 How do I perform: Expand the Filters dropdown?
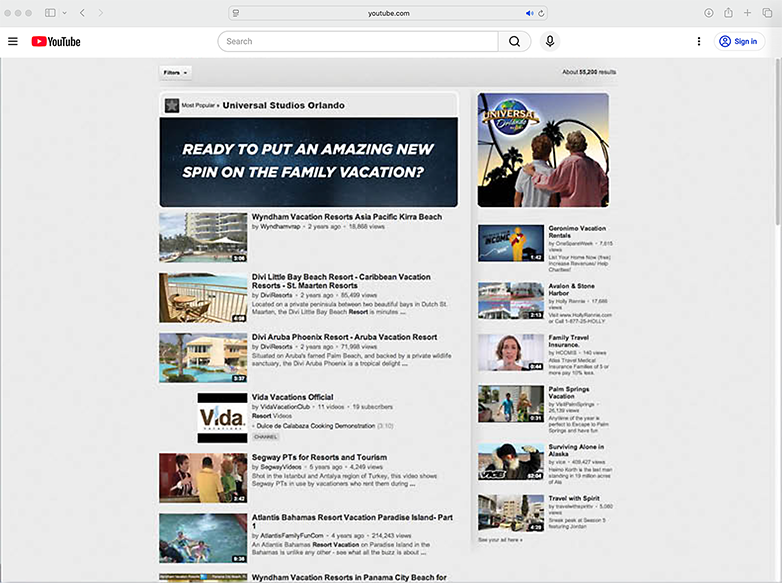click(175, 72)
